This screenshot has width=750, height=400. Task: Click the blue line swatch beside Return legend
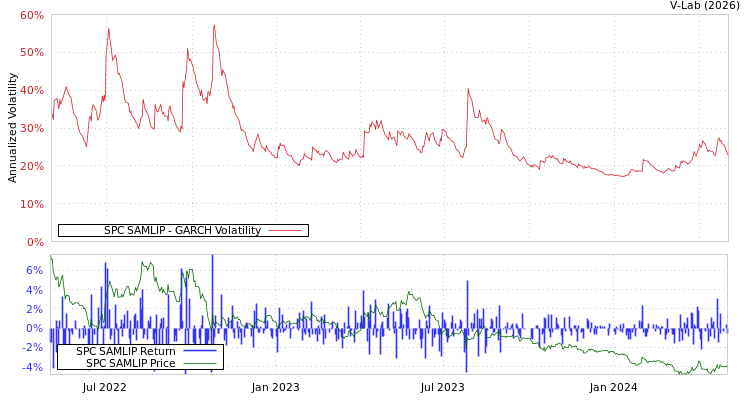200,351
